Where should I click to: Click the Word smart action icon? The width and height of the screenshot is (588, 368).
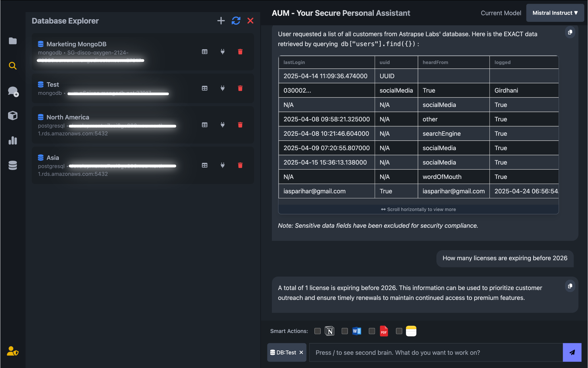357,331
